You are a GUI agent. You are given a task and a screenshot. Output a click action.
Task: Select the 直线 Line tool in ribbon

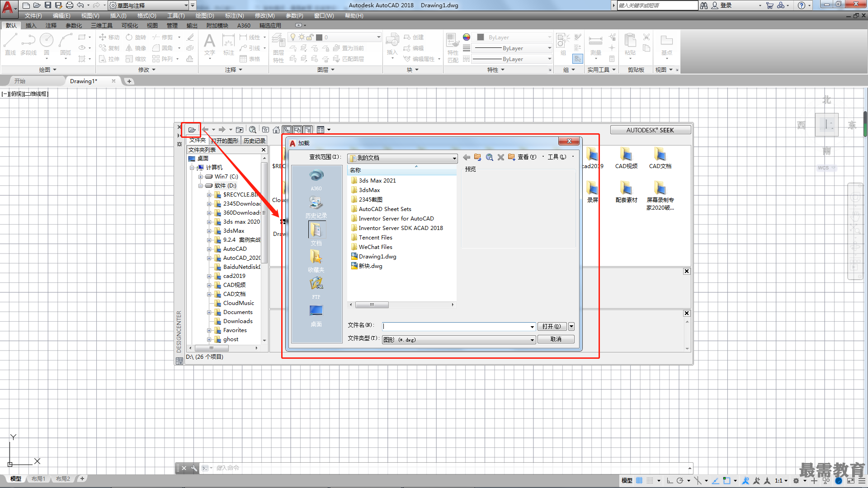pos(10,44)
